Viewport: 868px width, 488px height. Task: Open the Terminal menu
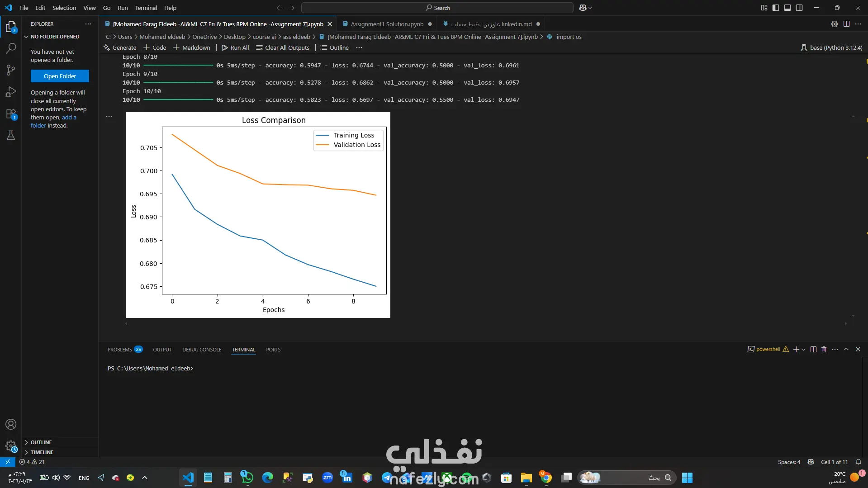pos(146,8)
